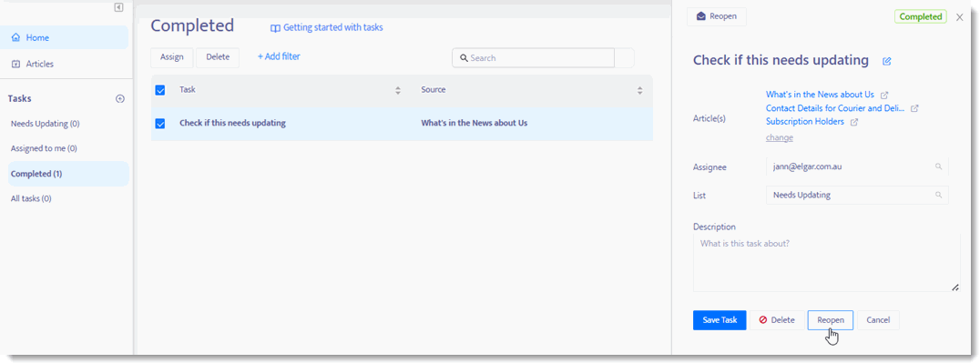Open the external icon beside Subscription Holders

pos(854,123)
